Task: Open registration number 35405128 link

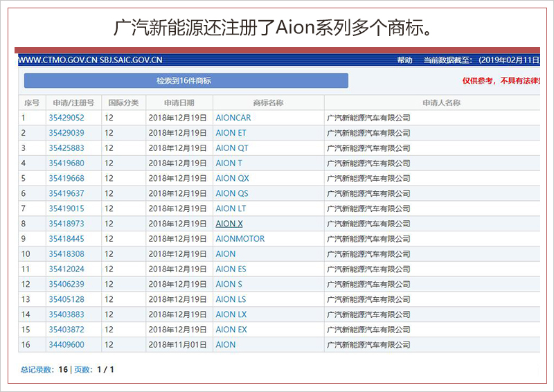Action: [66, 299]
